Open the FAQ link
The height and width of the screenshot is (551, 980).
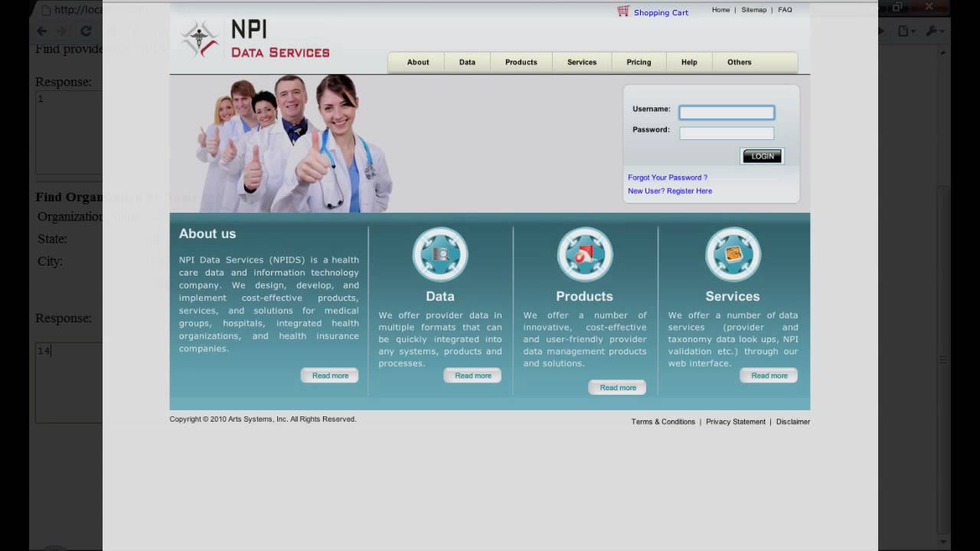click(785, 10)
